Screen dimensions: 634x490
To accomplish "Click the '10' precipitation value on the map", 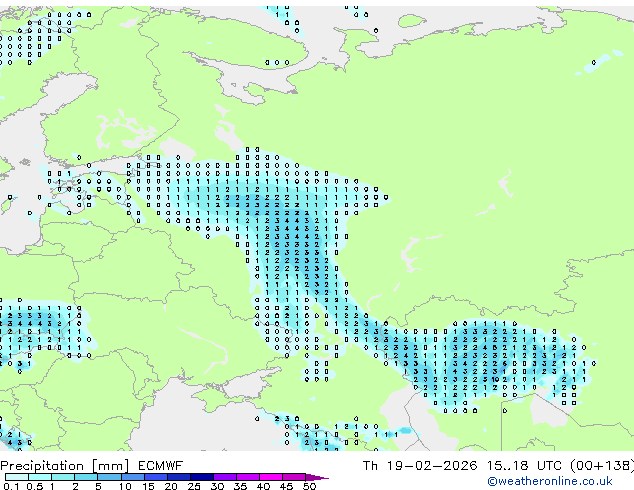I will click(496, 379).
